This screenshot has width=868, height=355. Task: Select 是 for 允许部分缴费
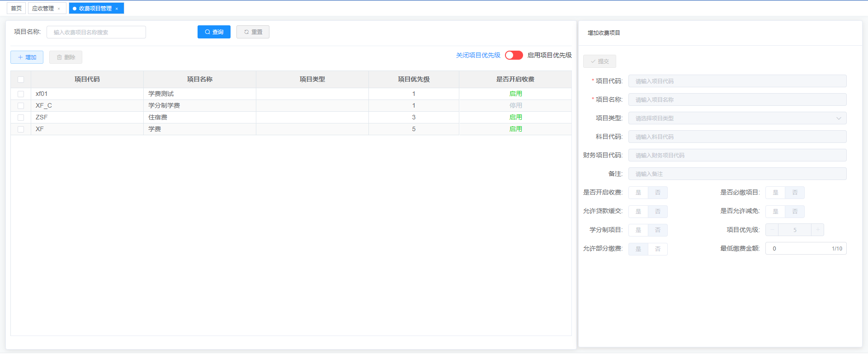click(x=638, y=249)
